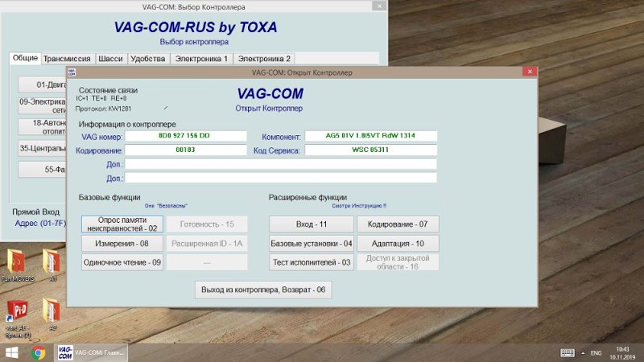The image size is (644, 362).
Task: Open the Удобства tab
Action: (x=148, y=59)
